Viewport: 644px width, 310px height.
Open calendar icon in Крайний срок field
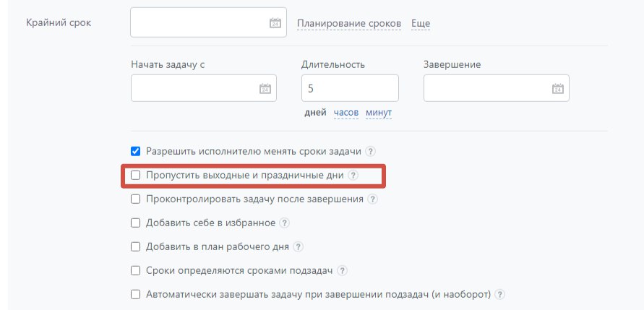coord(275,23)
